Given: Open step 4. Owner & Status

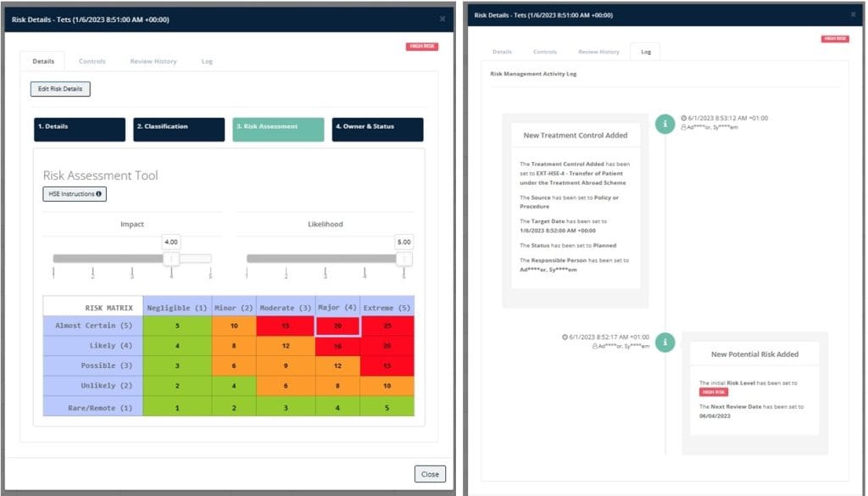Looking at the screenshot, I should coord(377,130).
